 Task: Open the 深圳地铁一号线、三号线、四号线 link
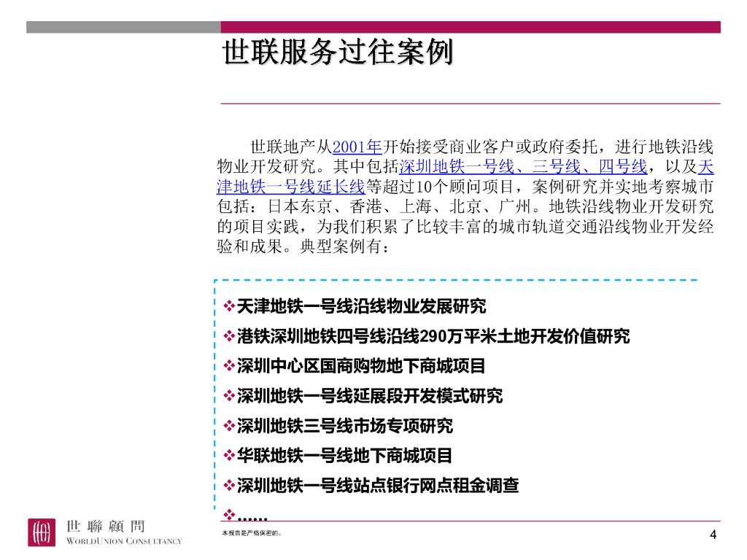pos(523,167)
